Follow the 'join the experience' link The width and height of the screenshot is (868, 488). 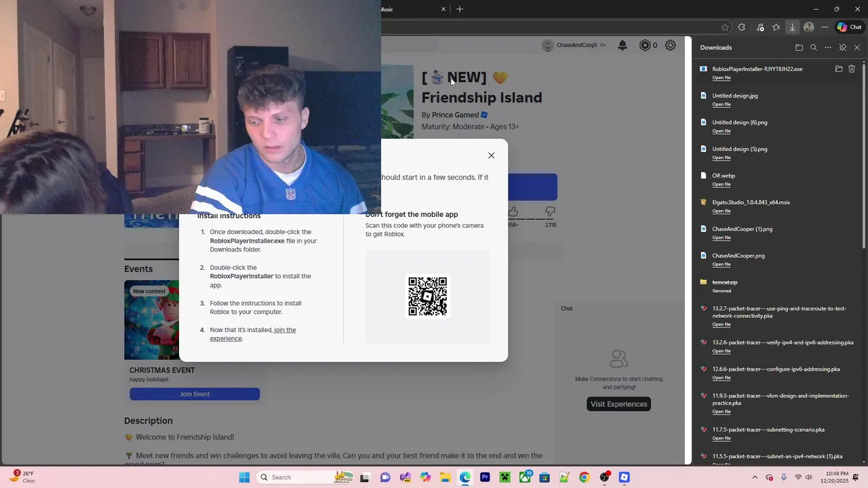coord(253,334)
